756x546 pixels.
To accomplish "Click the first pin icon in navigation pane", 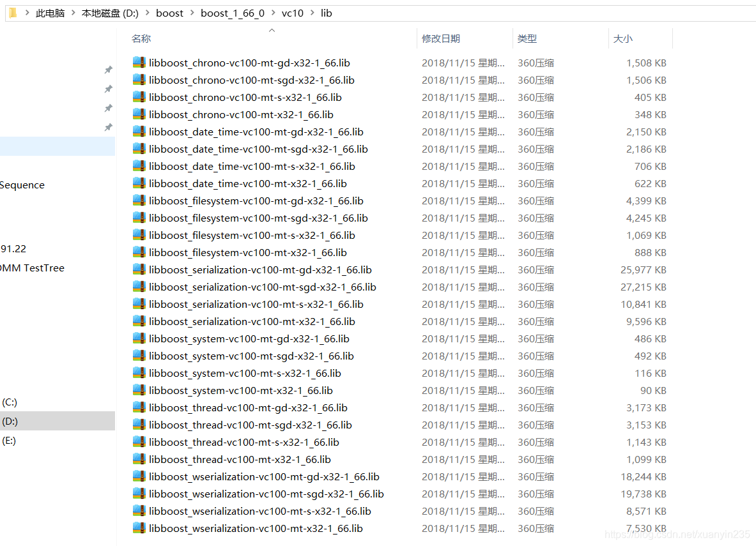I will click(109, 70).
